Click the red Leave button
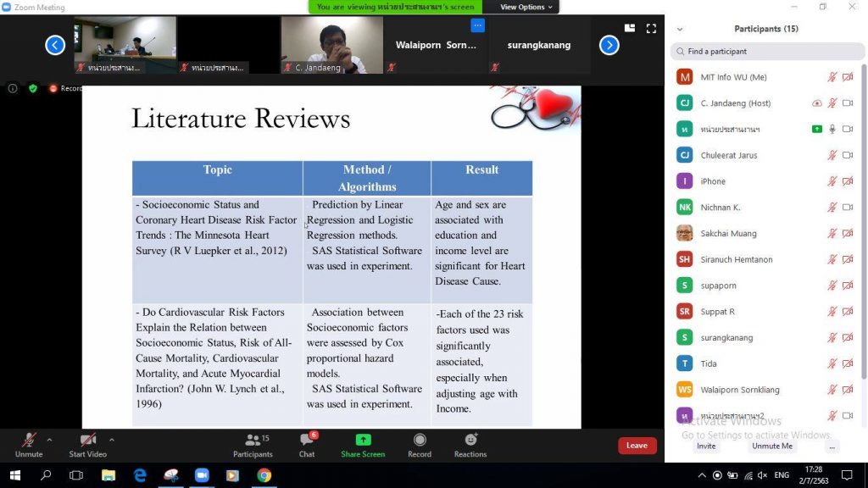The width and height of the screenshot is (868, 488). [637, 446]
